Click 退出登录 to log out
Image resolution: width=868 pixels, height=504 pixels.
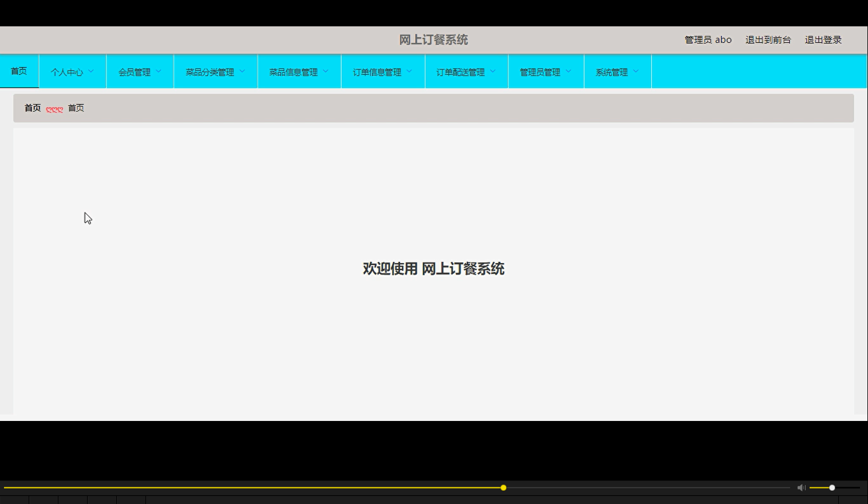(823, 40)
